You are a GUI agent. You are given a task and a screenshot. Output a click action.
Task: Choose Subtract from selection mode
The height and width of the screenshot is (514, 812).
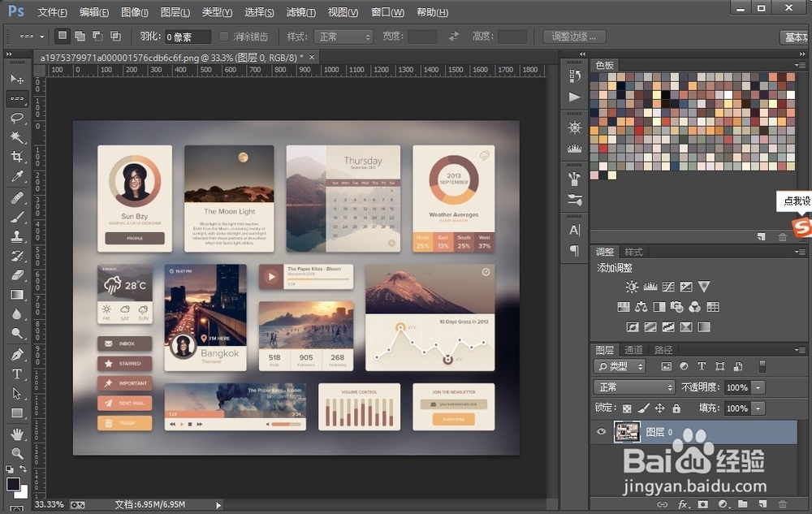pyautogui.click(x=97, y=36)
